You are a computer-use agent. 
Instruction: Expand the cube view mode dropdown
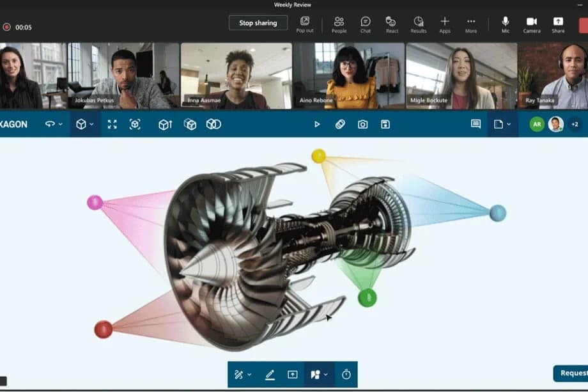click(91, 124)
